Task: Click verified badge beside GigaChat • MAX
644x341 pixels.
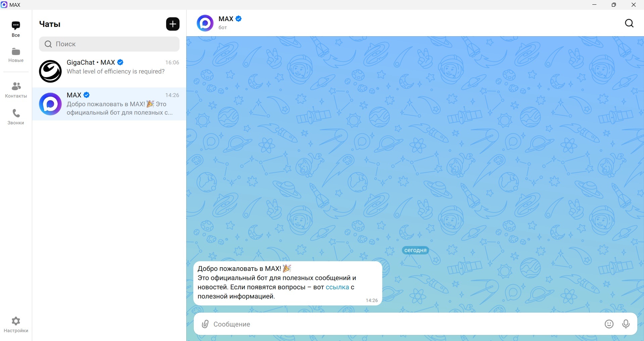Action: tap(120, 62)
